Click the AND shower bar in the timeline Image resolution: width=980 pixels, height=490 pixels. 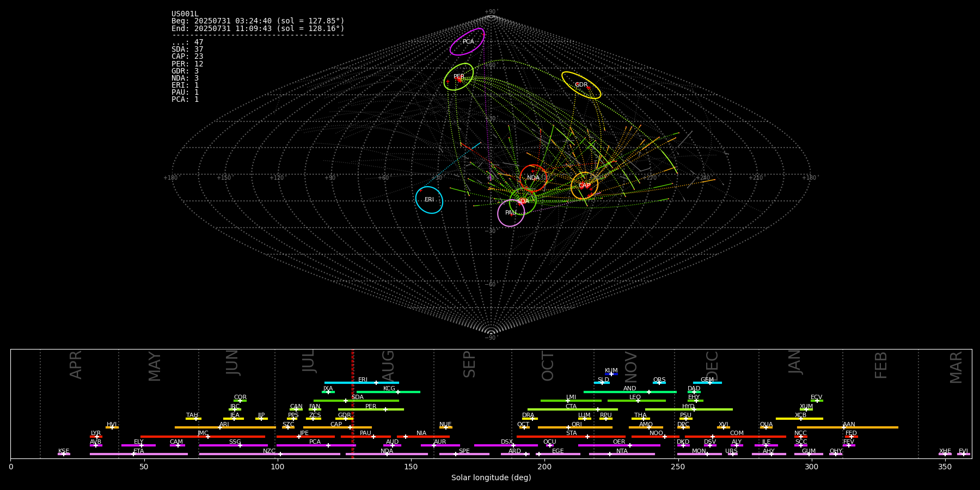coord(630,392)
